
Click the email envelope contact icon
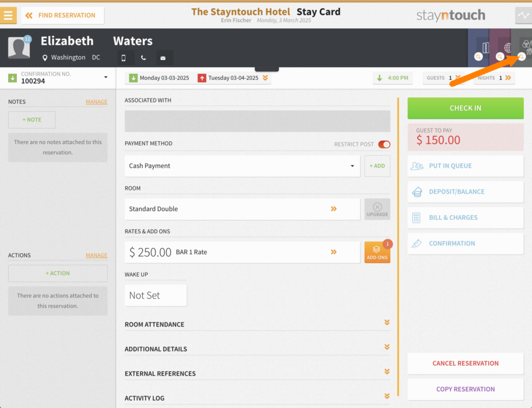tap(163, 58)
